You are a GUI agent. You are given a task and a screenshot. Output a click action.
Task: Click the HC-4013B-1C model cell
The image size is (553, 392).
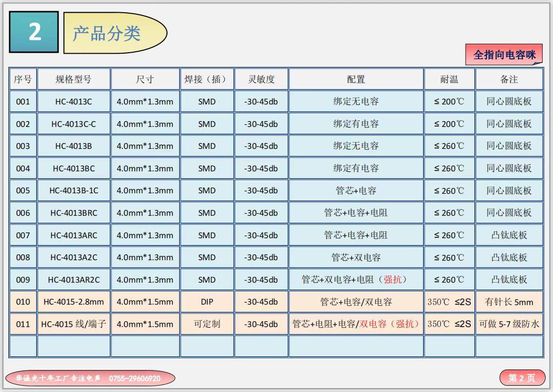point(73,191)
